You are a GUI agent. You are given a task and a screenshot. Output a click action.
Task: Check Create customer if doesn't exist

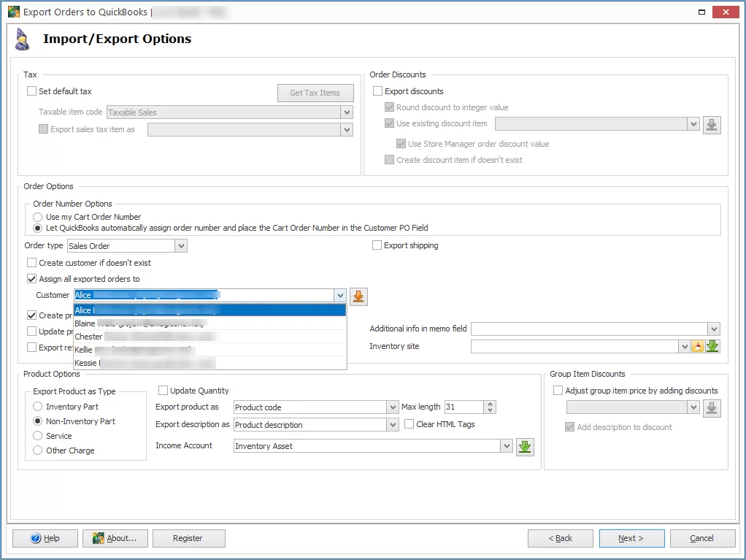tap(31, 263)
